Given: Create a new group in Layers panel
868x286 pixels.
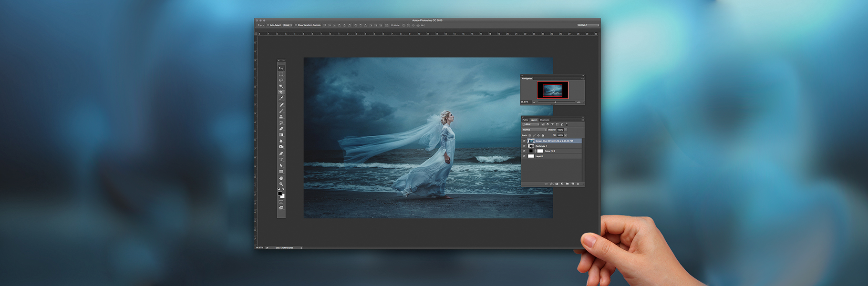Looking at the screenshot, I should point(568,184).
